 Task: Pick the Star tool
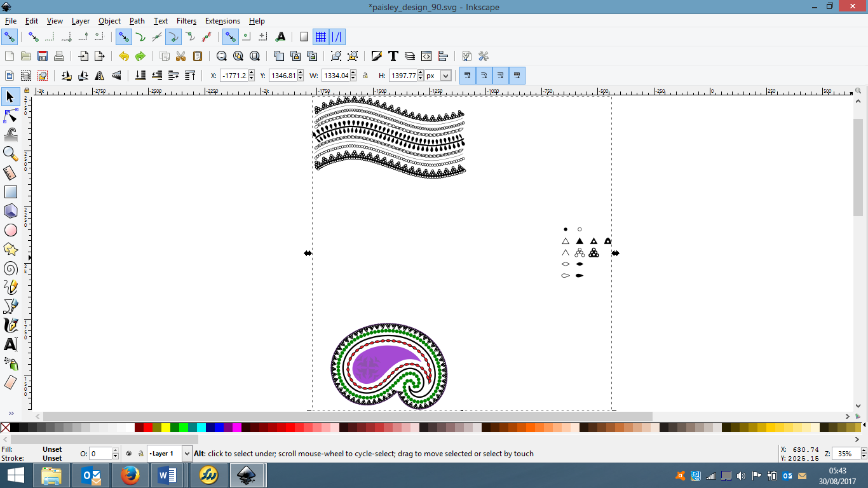pyautogui.click(x=10, y=249)
